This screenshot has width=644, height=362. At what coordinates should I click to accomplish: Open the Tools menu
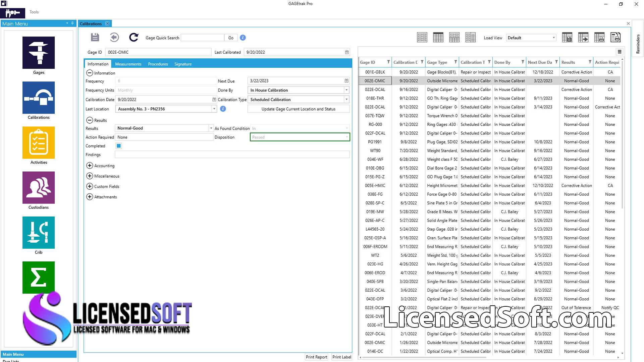(x=34, y=12)
